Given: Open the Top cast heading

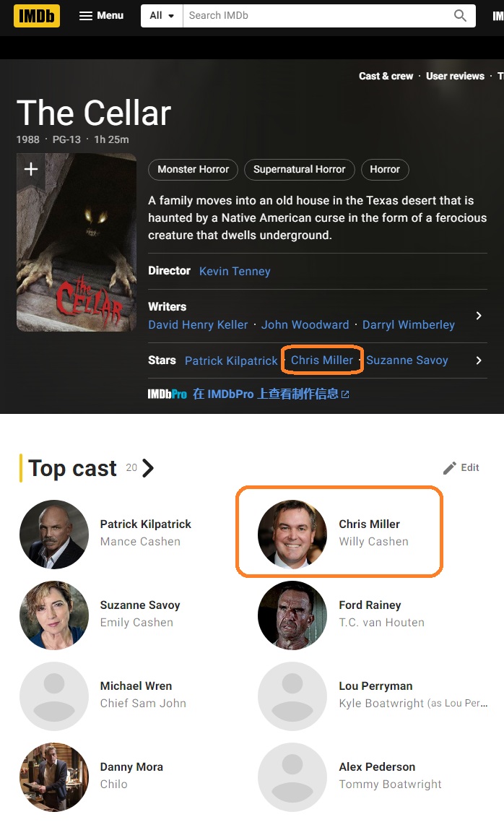Looking at the screenshot, I should click(72, 468).
